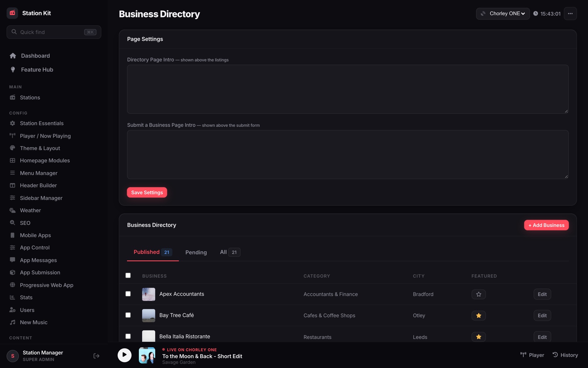Click the Apex Accountants logo thumbnail

[149, 294]
